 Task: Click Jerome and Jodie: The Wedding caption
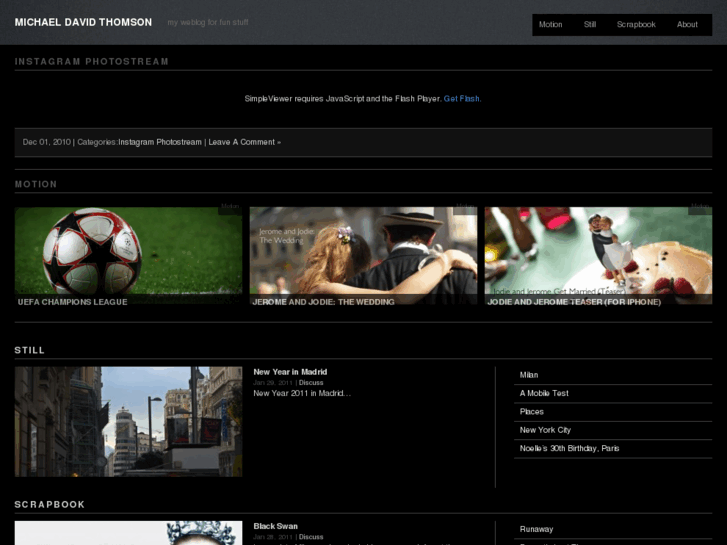click(x=324, y=302)
